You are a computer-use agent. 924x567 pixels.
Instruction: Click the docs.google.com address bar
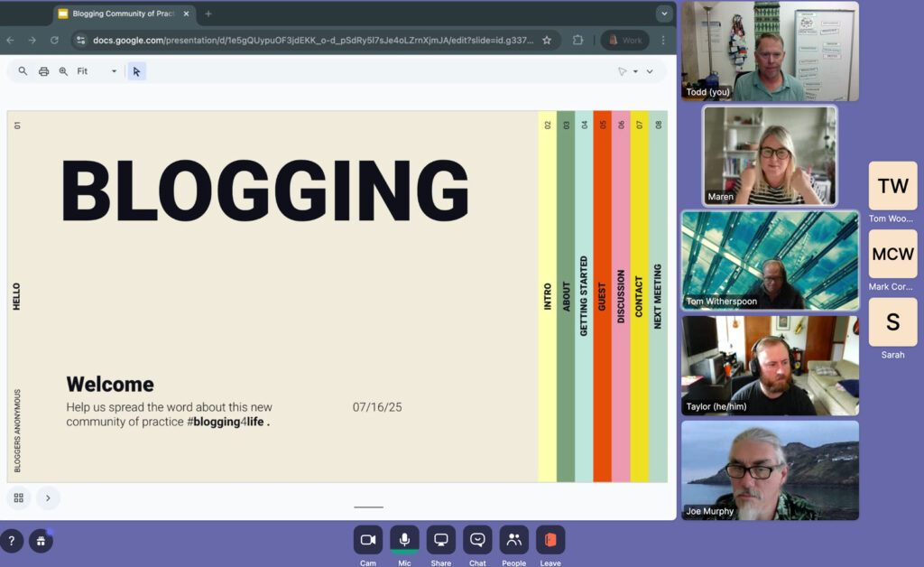(x=271, y=41)
